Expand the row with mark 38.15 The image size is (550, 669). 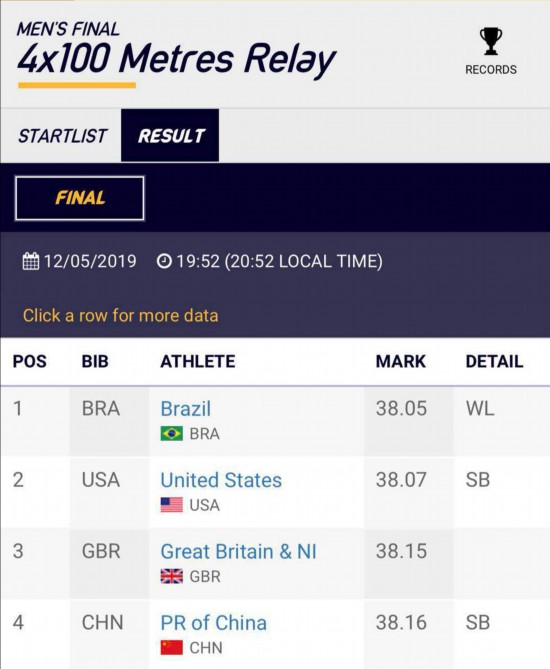tap(275, 564)
